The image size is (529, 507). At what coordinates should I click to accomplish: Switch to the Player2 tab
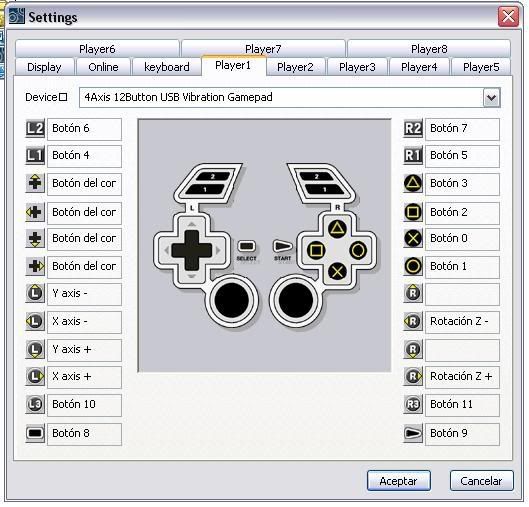click(x=295, y=67)
